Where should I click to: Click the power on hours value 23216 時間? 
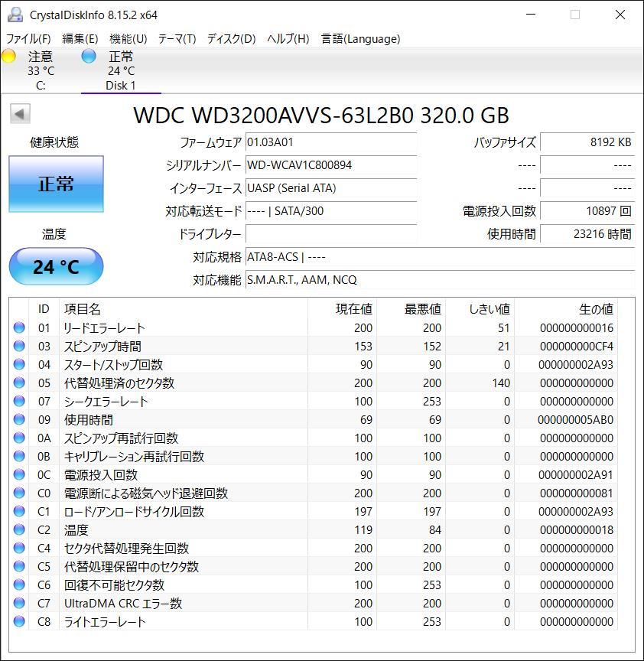587,234
